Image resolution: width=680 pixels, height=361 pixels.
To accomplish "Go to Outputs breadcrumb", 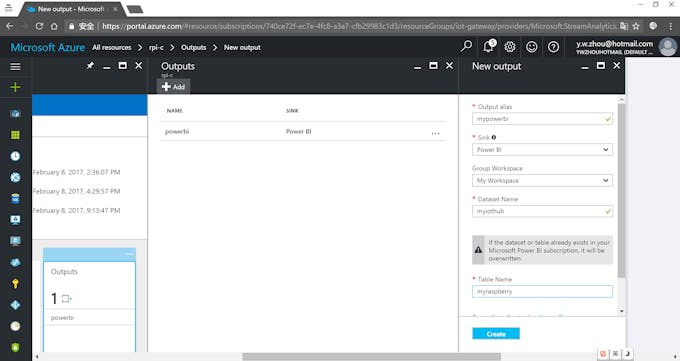I will tap(193, 47).
